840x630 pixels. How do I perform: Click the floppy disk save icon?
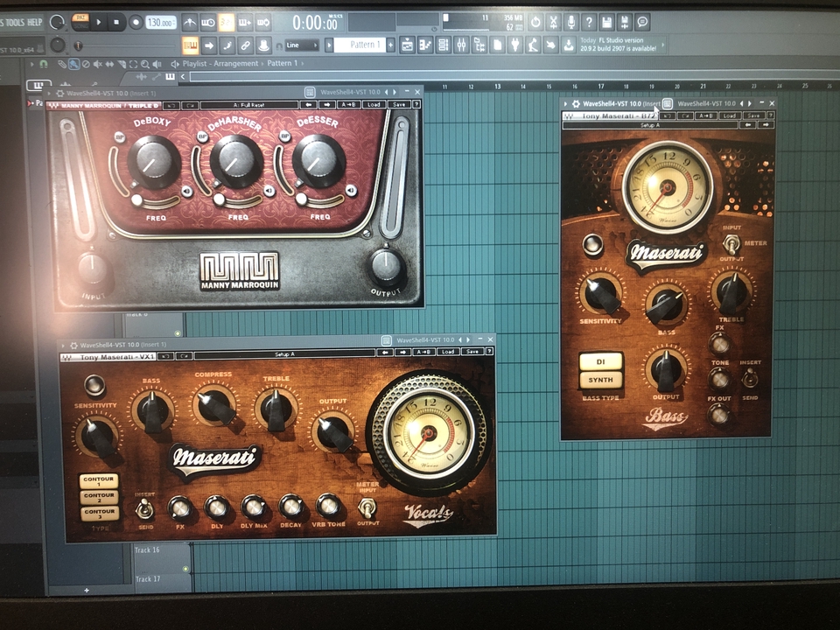coord(606,22)
